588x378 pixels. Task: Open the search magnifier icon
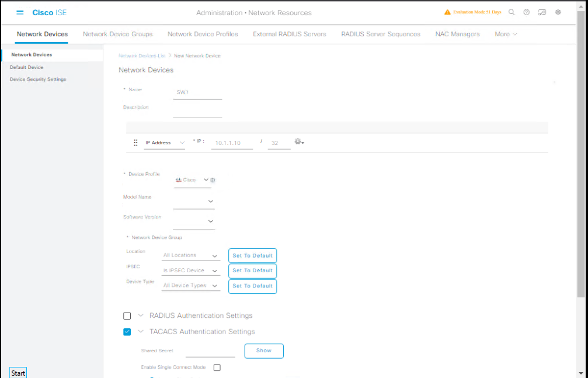tap(512, 12)
